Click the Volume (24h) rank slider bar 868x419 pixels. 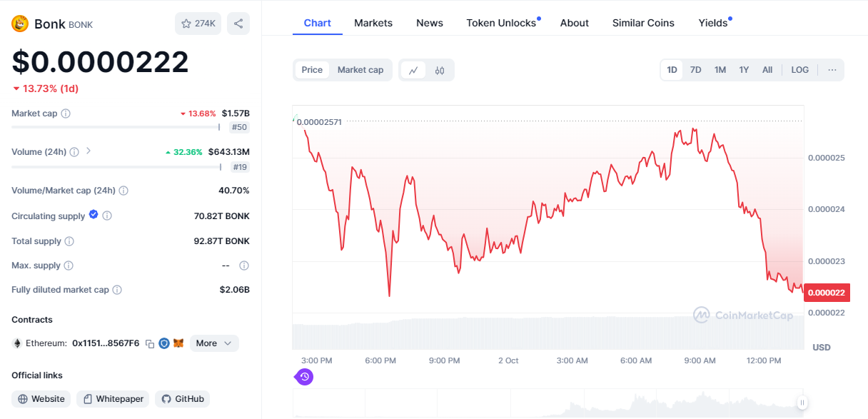tap(116, 167)
